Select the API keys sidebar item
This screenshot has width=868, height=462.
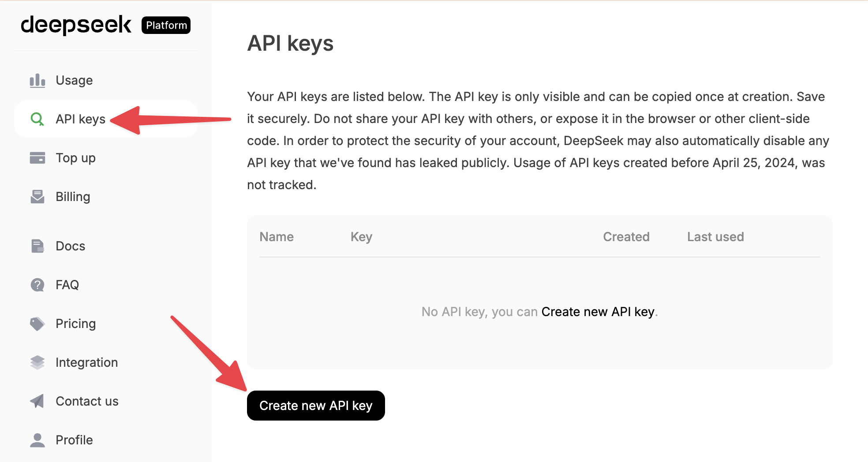[80, 119]
